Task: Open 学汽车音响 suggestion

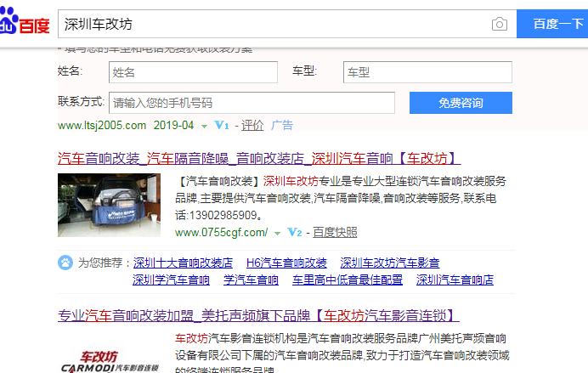Action: (x=251, y=280)
